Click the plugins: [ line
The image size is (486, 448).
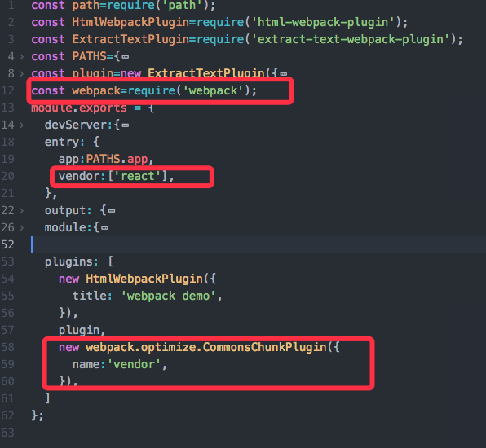pos(79,262)
